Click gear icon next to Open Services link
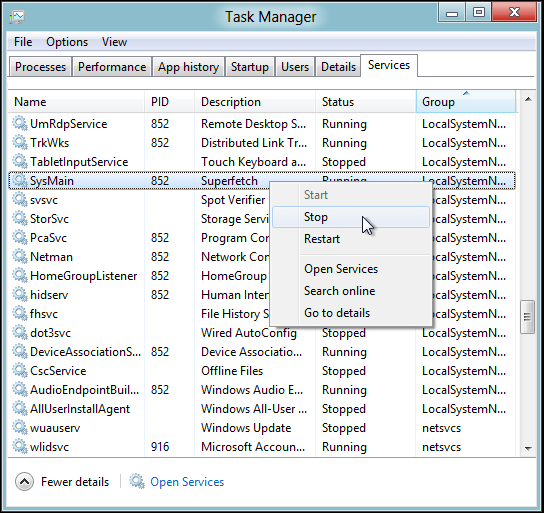 (x=137, y=481)
